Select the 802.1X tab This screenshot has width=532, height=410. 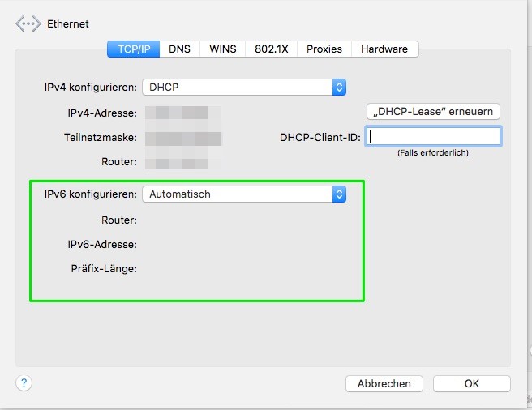pyautogui.click(x=272, y=49)
